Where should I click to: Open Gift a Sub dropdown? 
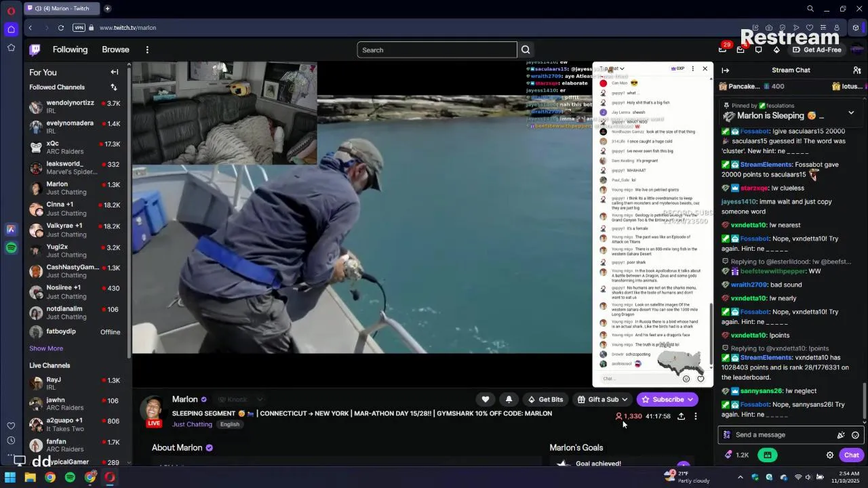[602, 399]
